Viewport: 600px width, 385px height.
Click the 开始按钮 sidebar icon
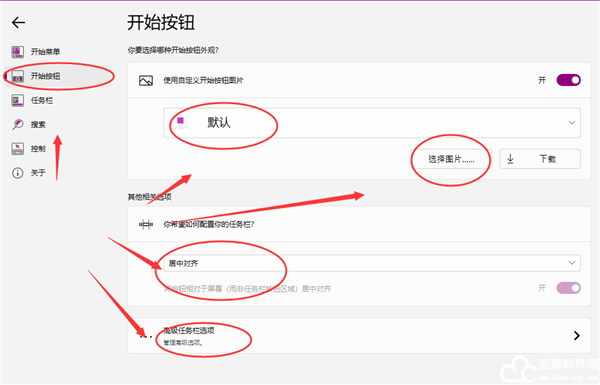[18, 76]
